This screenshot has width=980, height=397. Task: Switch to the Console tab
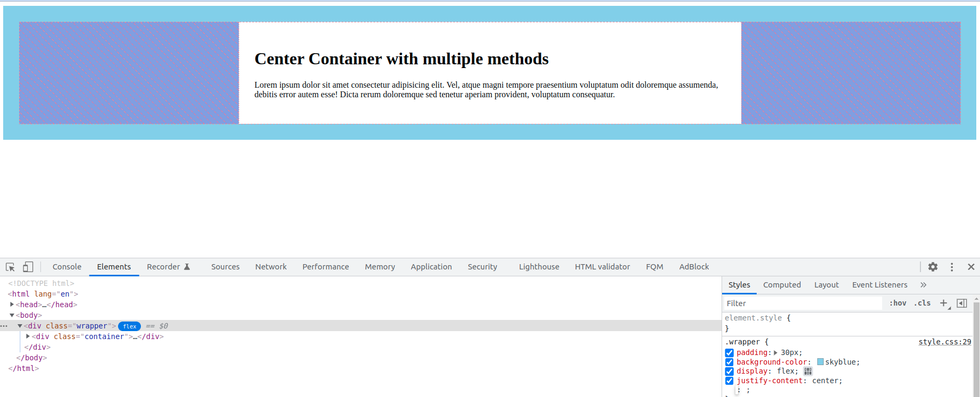[67, 267]
